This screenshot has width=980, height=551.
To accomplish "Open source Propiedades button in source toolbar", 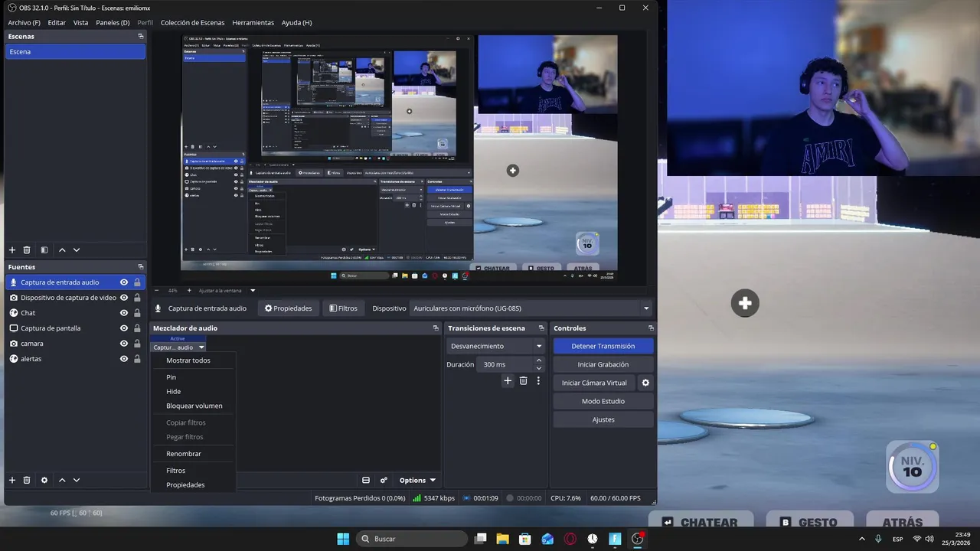I will click(x=289, y=308).
